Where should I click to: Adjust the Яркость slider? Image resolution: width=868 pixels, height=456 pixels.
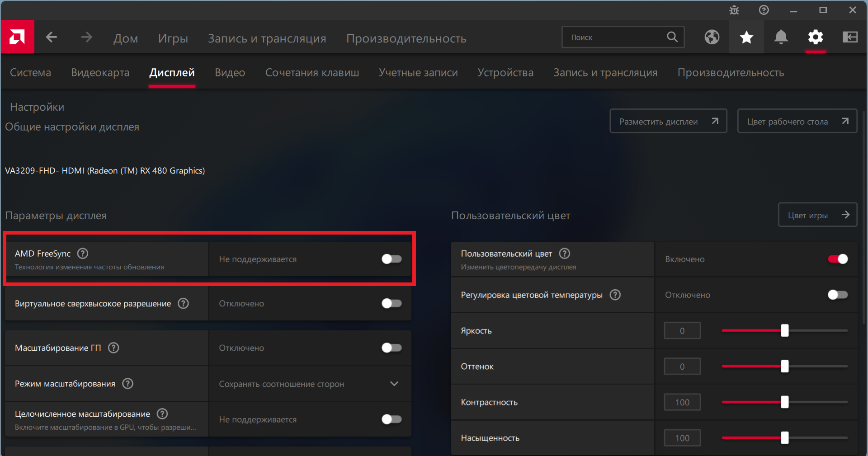(x=784, y=330)
